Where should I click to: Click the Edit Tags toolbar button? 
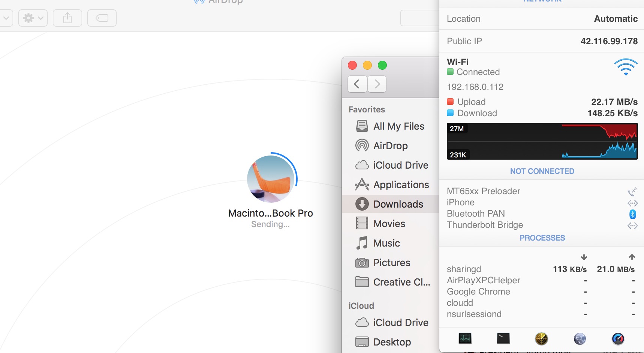pos(102,18)
